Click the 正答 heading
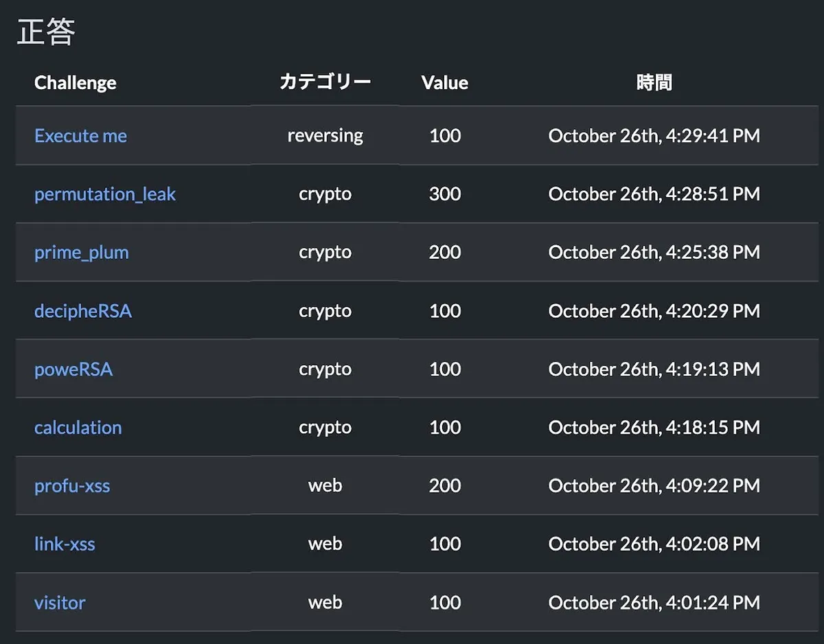Image resolution: width=824 pixels, height=644 pixels. [x=46, y=32]
